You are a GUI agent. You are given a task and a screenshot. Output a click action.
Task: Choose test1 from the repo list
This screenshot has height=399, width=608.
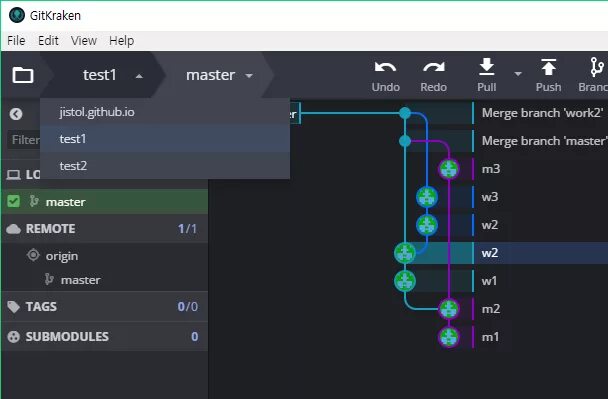click(x=165, y=138)
